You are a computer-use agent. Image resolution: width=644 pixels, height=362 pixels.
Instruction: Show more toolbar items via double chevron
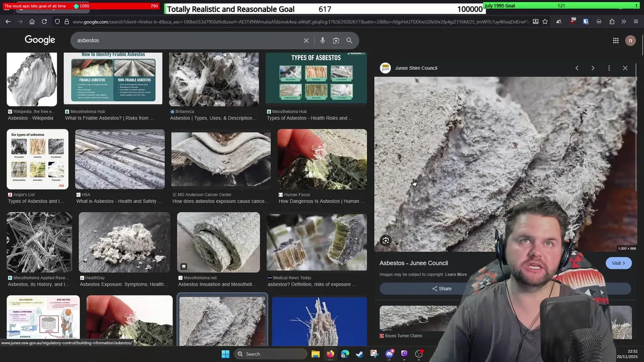624,22
